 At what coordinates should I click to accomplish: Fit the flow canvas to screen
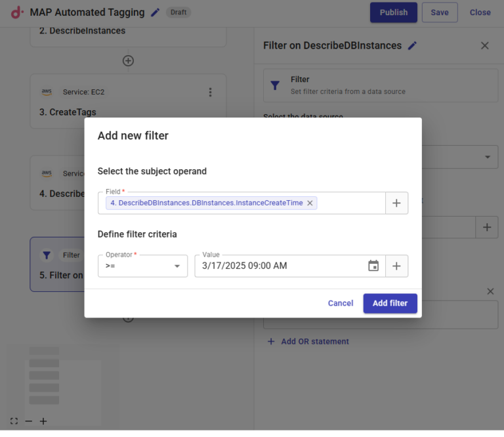coord(14,421)
